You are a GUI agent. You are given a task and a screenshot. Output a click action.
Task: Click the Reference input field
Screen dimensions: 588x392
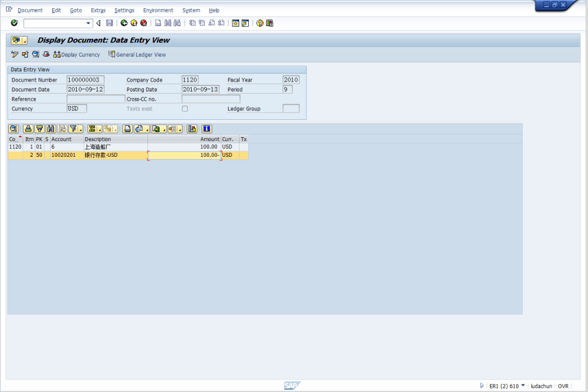96,99
